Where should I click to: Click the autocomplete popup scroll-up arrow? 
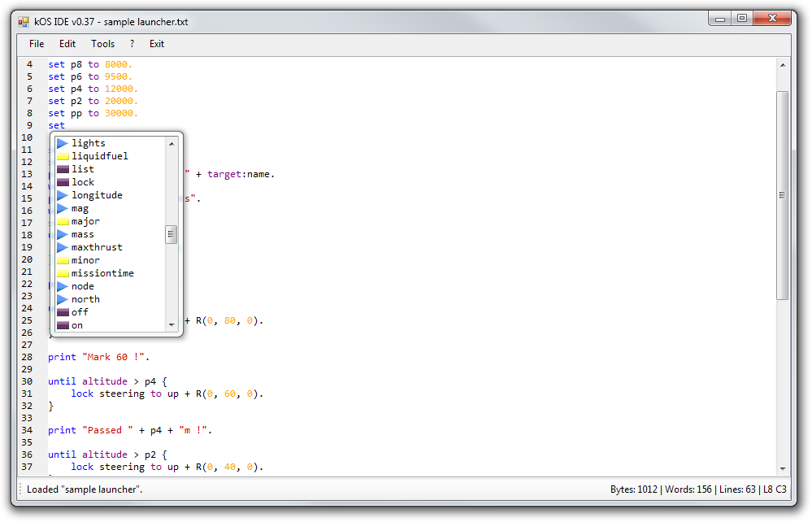click(171, 143)
